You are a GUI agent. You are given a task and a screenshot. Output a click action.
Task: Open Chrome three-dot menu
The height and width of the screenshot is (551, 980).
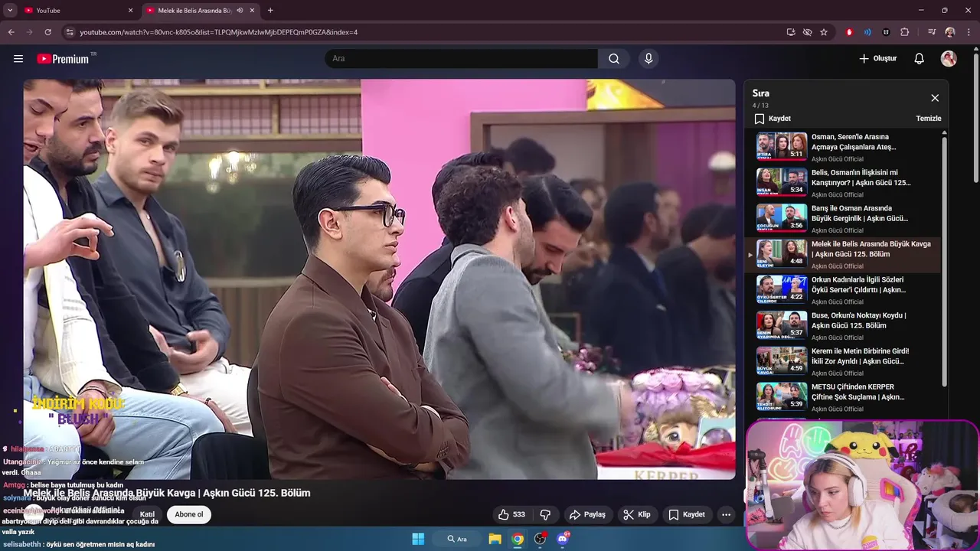point(969,32)
